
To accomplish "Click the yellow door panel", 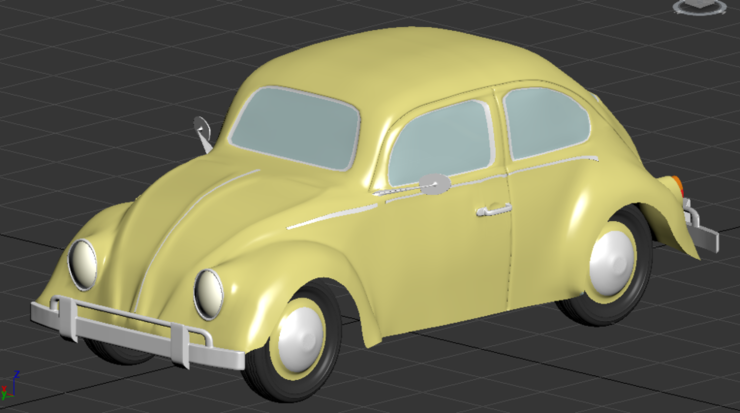I will (x=444, y=255).
